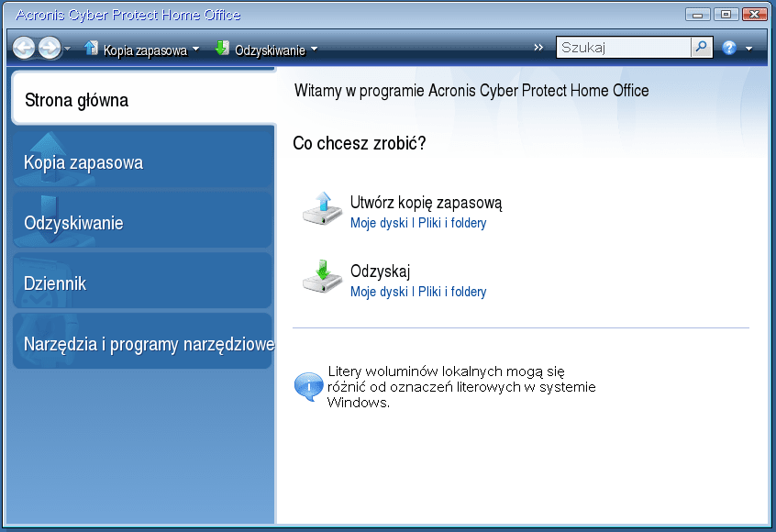The width and height of the screenshot is (776, 532).
Task: Select the Strona główna sidebar tab
Action: (143, 98)
